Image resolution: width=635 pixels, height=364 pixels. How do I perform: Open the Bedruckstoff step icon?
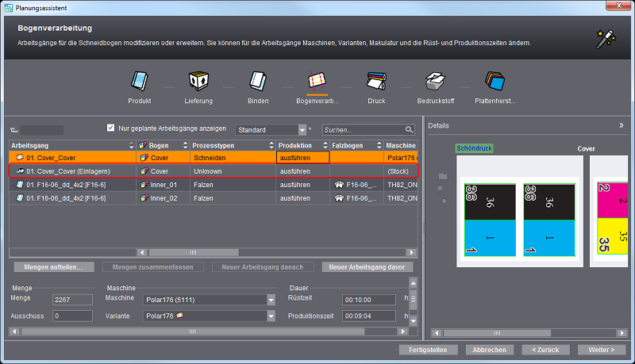tap(434, 81)
